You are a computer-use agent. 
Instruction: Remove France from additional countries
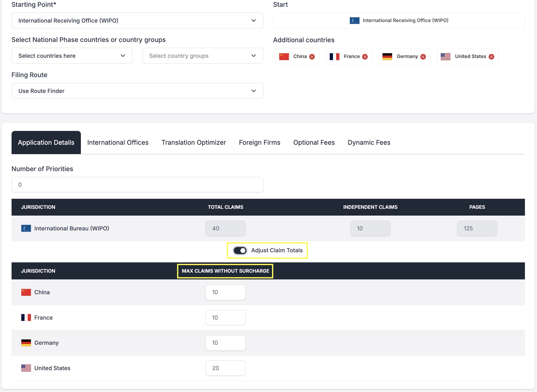pos(365,57)
